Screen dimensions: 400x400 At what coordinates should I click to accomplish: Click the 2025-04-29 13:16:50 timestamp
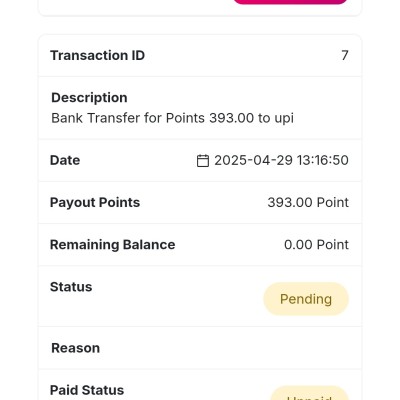(281, 160)
